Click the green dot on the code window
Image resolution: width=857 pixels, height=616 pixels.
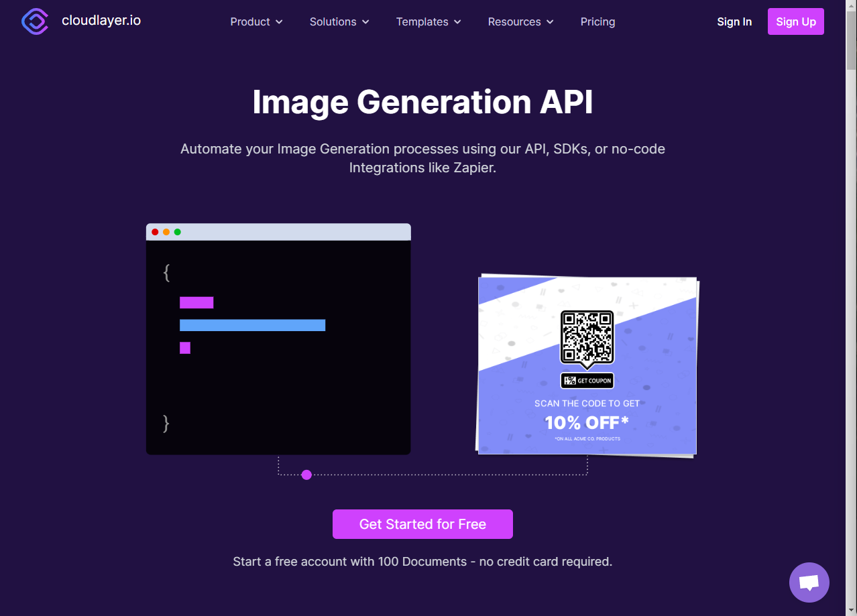click(x=177, y=231)
